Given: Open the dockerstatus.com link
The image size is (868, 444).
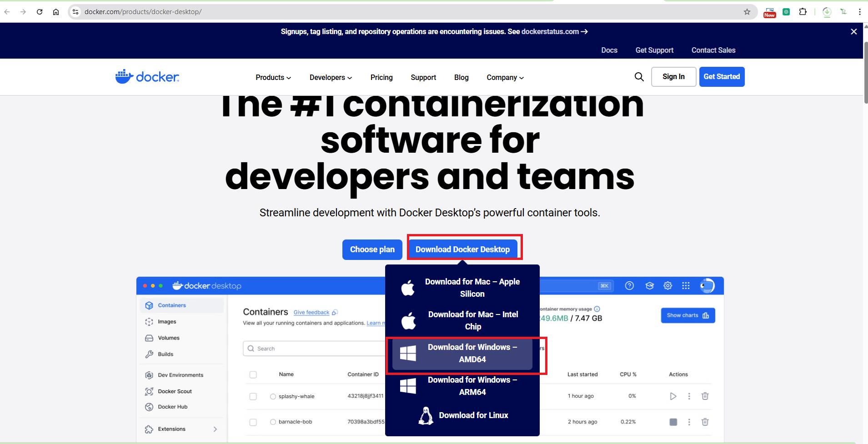Looking at the screenshot, I should [x=554, y=32].
